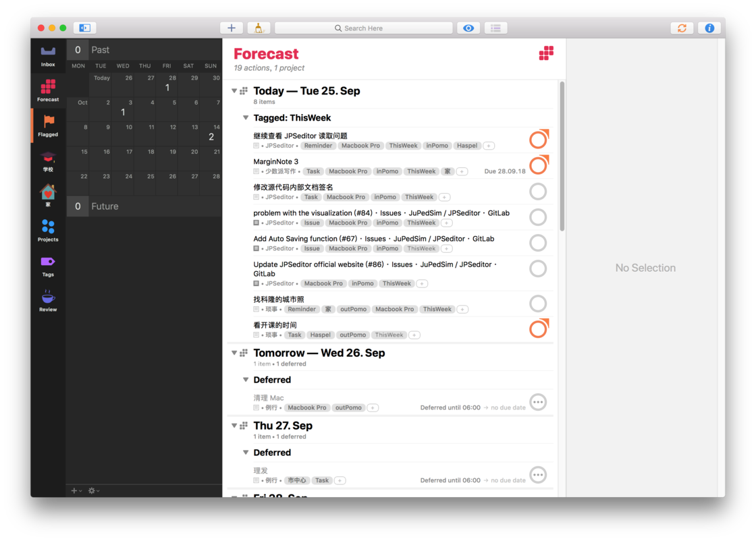The image size is (756, 541).
Task: Open the Review perspective
Action: (x=48, y=300)
